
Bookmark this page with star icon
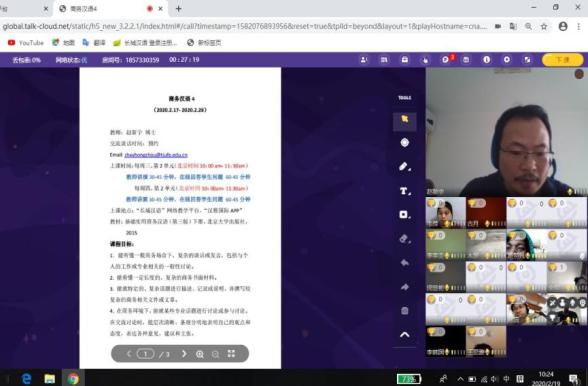(x=544, y=26)
